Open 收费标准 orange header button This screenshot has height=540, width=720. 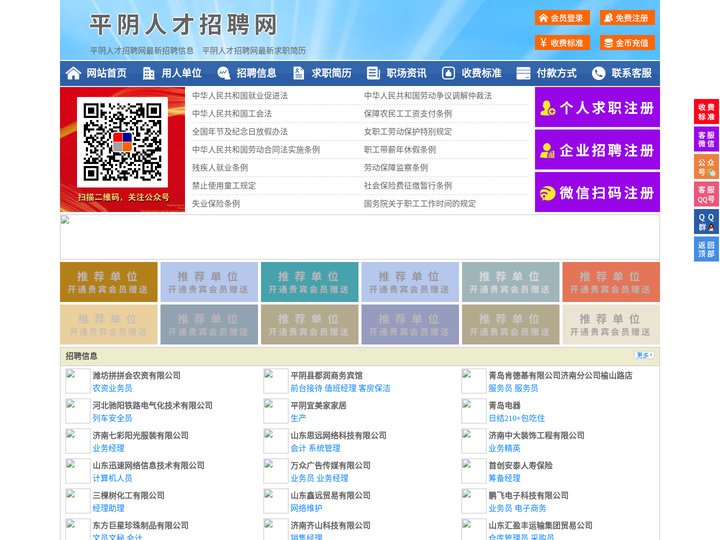click(x=562, y=43)
